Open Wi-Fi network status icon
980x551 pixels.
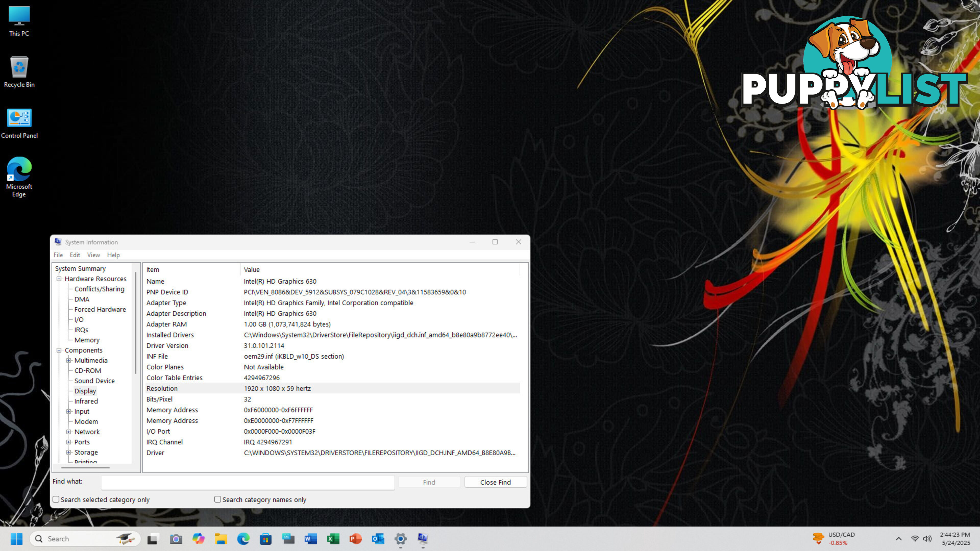[x=915, y=539]
